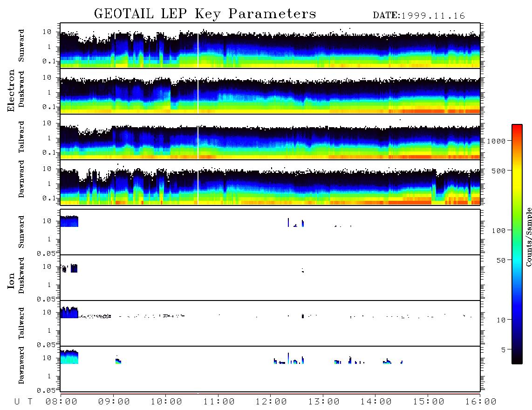Click white data-gap line in Electron Sunward panel
The width and height of the screenshot is (532, 410).
(198, 50)
